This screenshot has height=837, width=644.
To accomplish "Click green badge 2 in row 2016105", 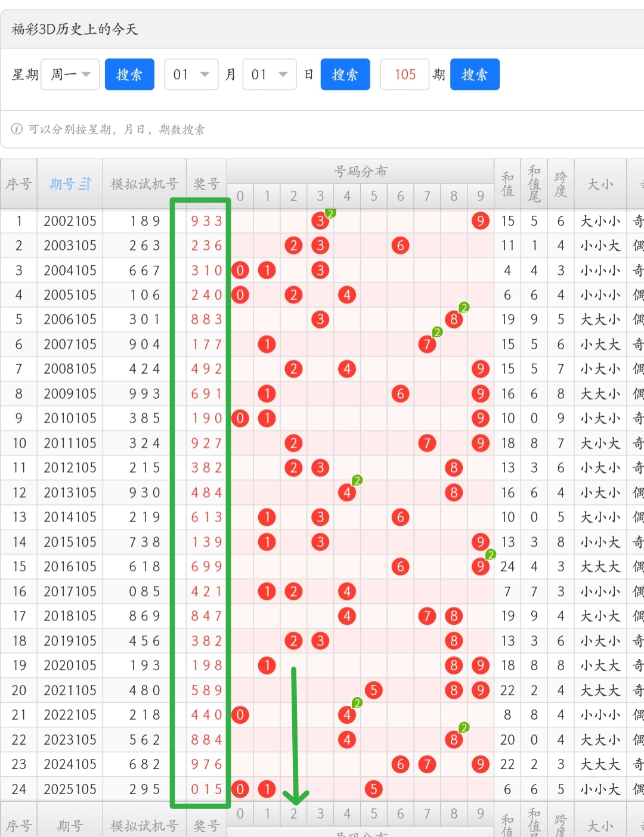I will tap(491, 555).
